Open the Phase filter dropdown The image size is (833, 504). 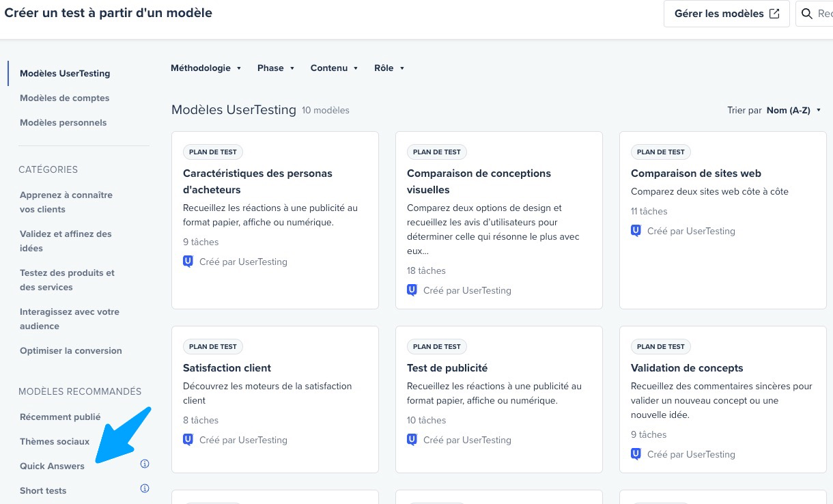click(276, 68)
